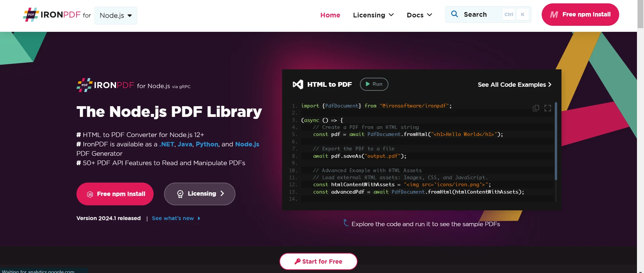Click the caret on the Node.js dropdown
644x273 pixels.
129,16
